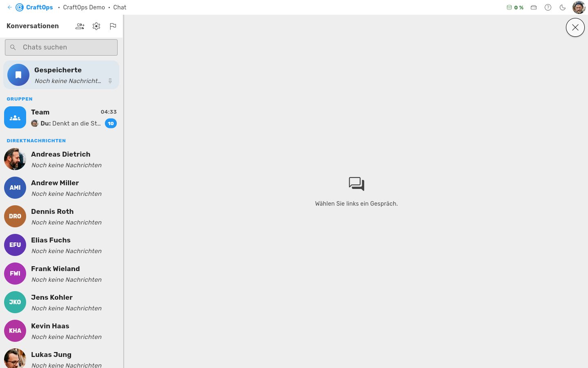Click the flag icon in Konversationen header
Image resolution: width=588 pixels, height=368 pixels.
[113, 26]
